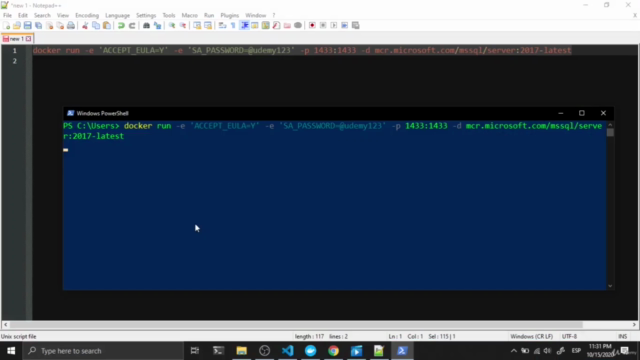Click Run Macro Multiple Times icon

tap(344, 25)
